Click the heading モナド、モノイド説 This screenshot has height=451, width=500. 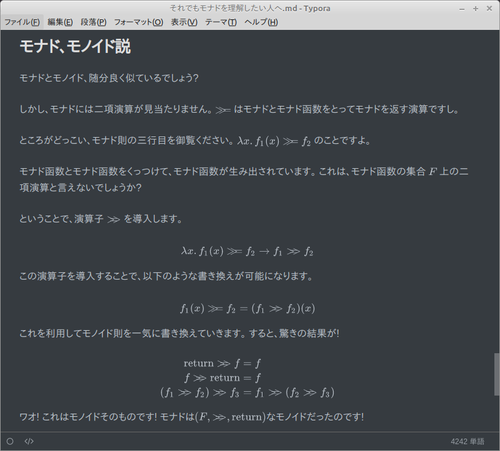[x=75, y=46]
